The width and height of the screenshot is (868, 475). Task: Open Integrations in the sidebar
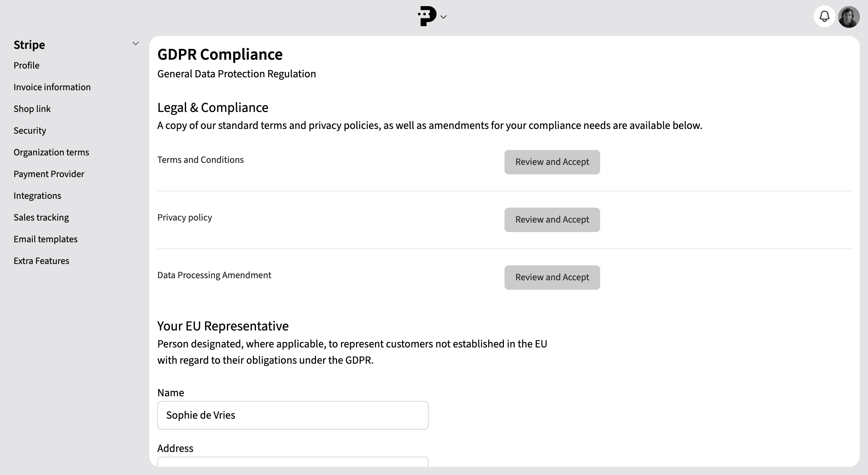pyautogui.click(x=37, y=196)
